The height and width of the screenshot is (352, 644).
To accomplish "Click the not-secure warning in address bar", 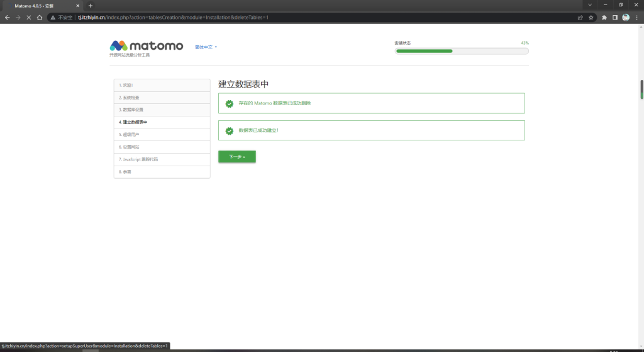I will tap(62, 18).
